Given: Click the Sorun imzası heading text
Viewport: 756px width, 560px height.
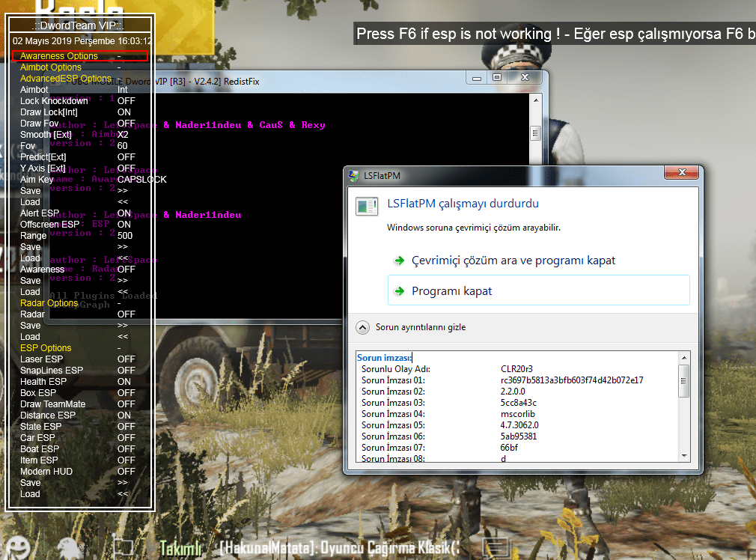Looking at the screenshot, I should (x=384, y=357).
